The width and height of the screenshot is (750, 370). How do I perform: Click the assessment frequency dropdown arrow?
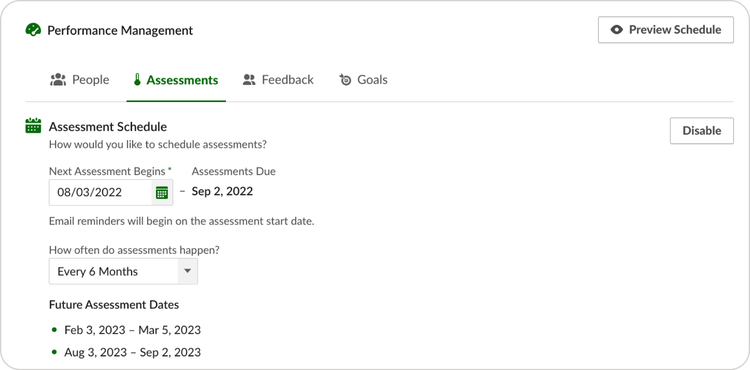(x=188, y=272)
